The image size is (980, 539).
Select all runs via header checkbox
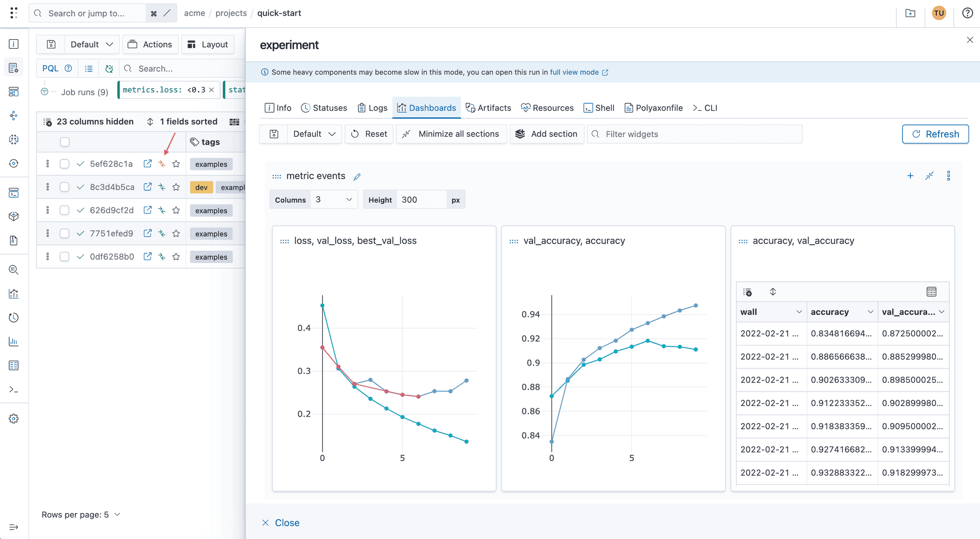tap(65, 142)
